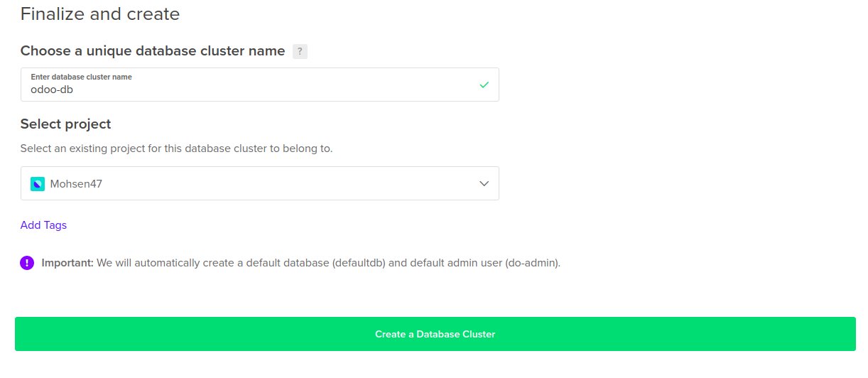The image size is (868, 378).
Task: Open the Mohsen47 project dropdown
Action: (259, 183)
